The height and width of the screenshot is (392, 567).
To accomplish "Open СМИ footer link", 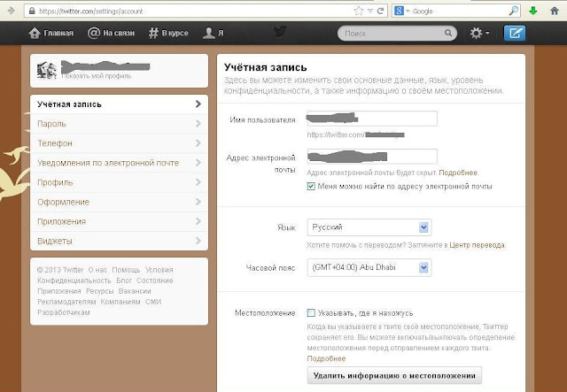I will [153, 302].
